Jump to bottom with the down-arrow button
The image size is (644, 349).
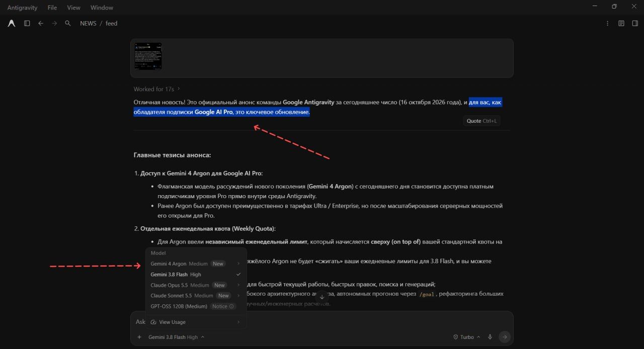pos(322,297)
